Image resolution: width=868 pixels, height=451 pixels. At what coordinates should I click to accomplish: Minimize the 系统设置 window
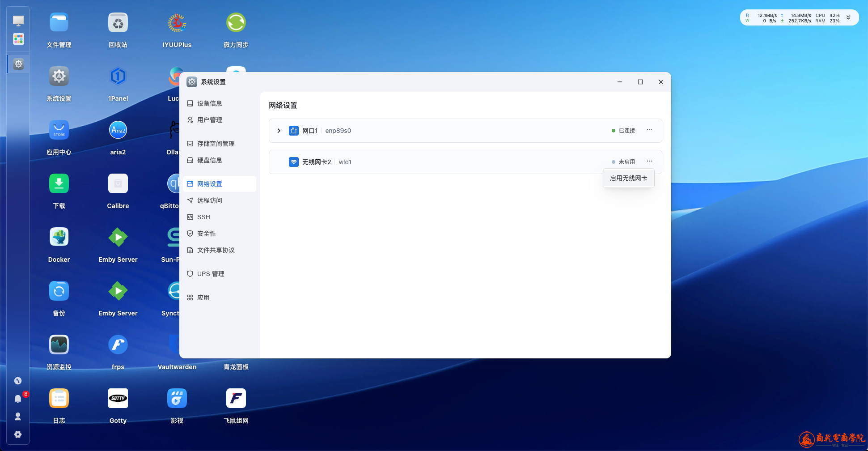click(620, 82)
